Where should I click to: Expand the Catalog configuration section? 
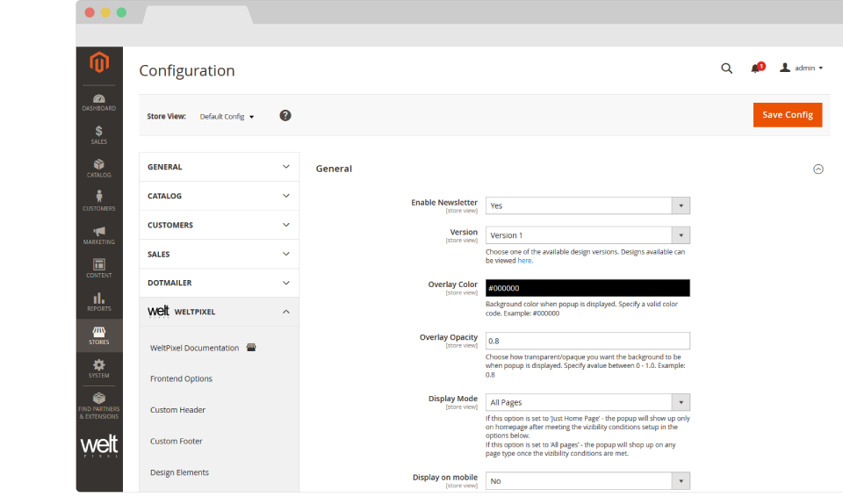[x=219, y=196]
